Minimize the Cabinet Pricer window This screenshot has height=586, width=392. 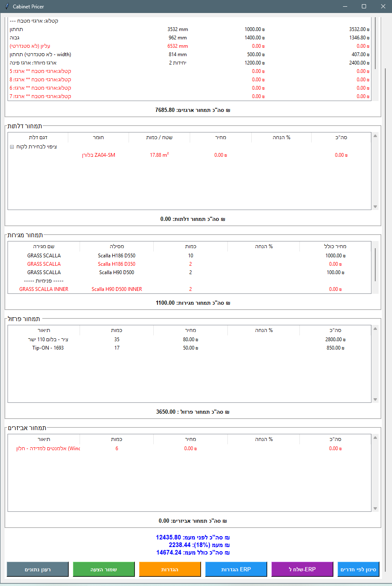tap(345, 6)
